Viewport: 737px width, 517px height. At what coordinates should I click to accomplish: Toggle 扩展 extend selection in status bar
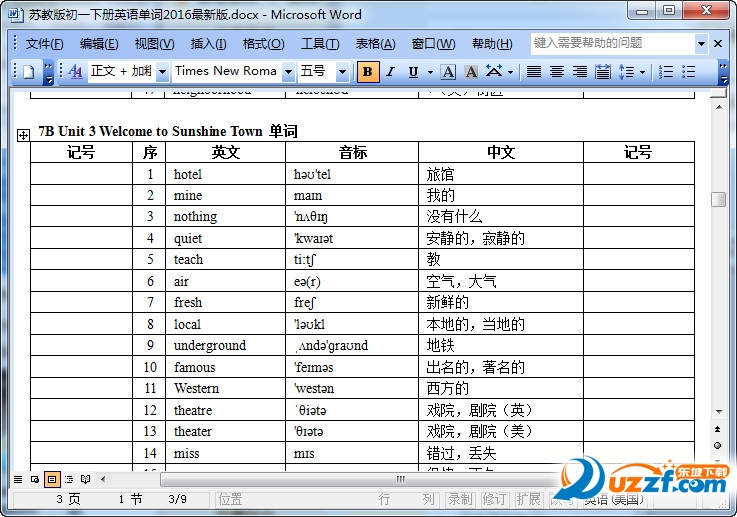[x=528, y=499]
